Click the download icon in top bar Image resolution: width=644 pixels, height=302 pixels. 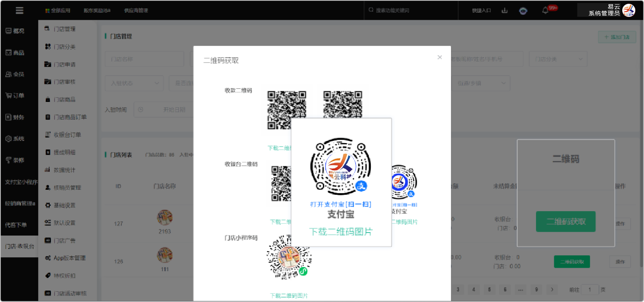pyautogui.click(x=504, y=10)
